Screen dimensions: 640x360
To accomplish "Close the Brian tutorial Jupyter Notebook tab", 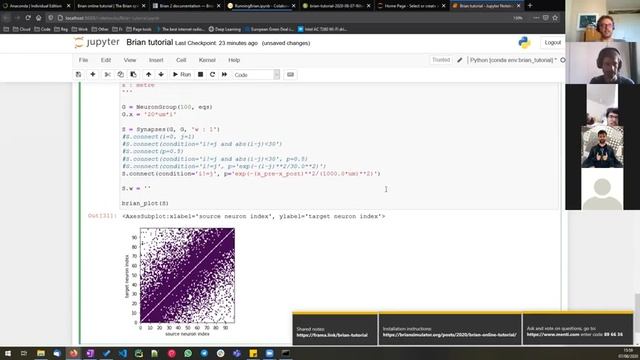I will click(x=519, y=6).
